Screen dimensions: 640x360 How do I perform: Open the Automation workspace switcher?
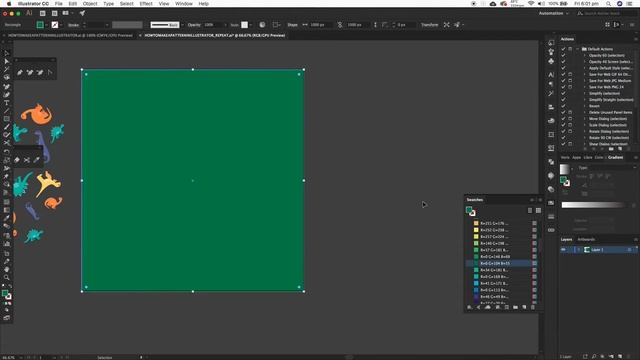[x=553, y=13]
